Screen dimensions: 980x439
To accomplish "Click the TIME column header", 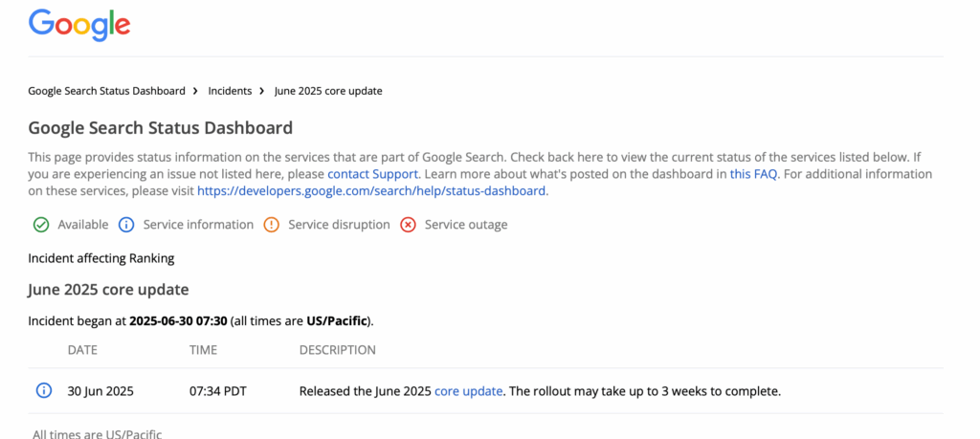I will [203, 350].
